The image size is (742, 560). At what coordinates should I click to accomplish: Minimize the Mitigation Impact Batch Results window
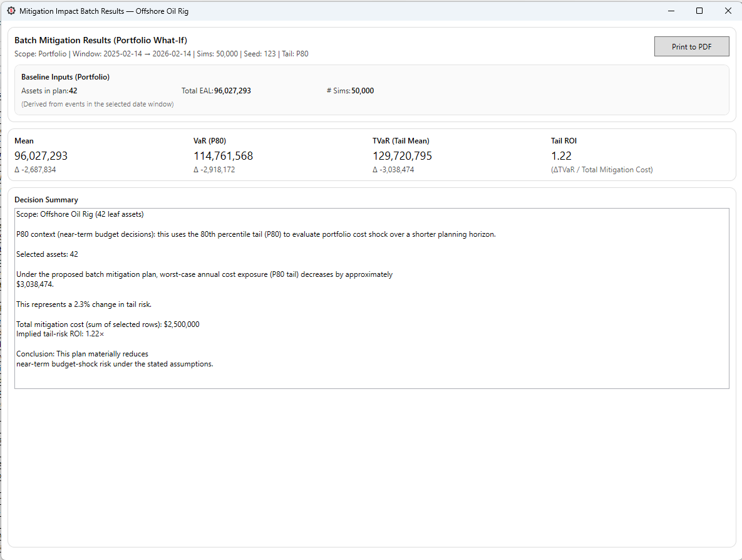coord(671,11)
